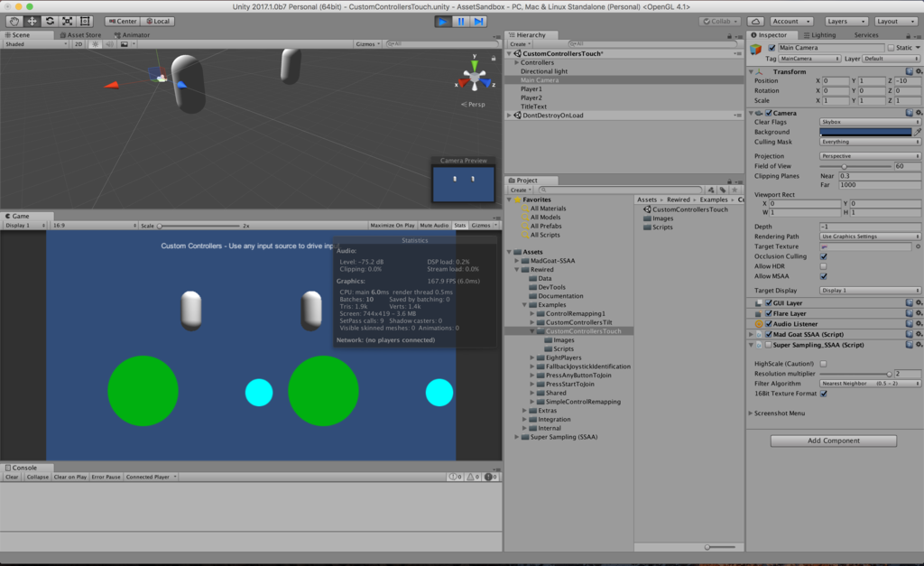Open the Rendering Path dropdown
Screen dimensions: 924x566
click(870, 237)
